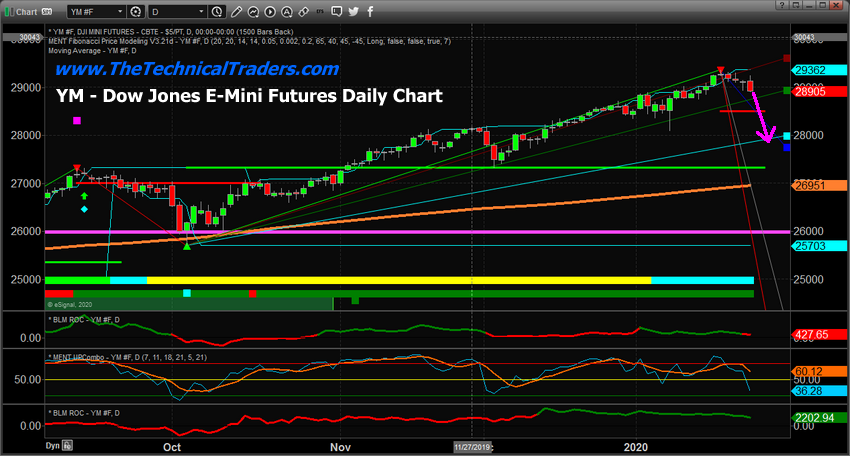Click the cyan 29362 price tag
The width and height of the screenshot is (850, 456).
tap(819, 70)
